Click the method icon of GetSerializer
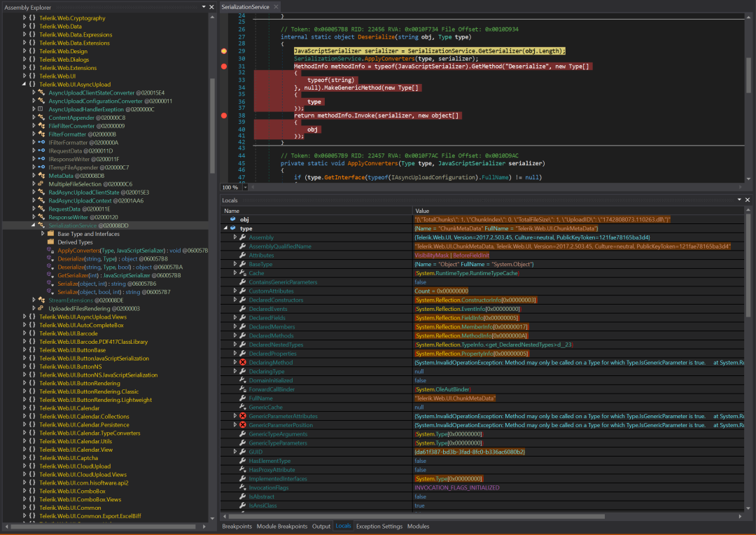The width and height of the screenshot is (756, 535). pyautogui.click(x=50, y=275)
